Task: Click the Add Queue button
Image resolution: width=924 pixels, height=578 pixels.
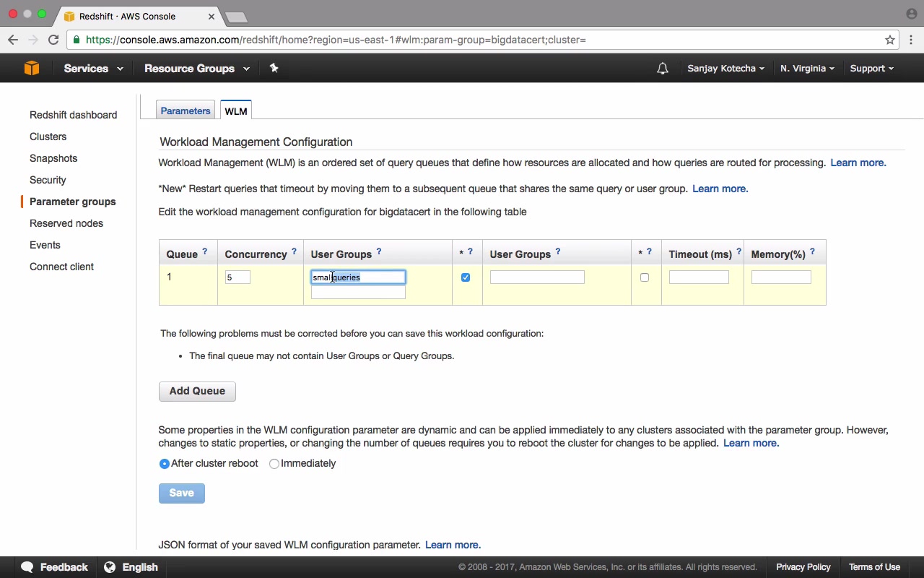Action: click(197, 391)
